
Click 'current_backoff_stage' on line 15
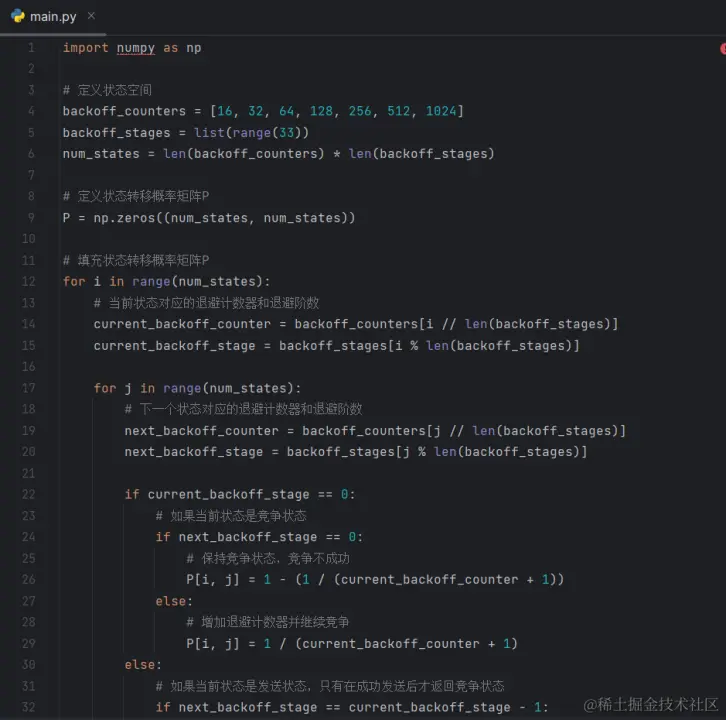point(174,346)
